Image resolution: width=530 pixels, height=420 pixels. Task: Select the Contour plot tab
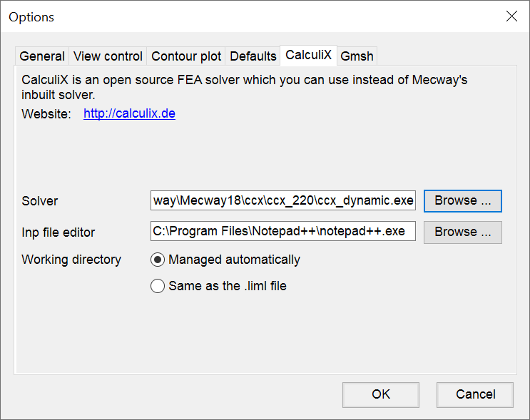tap(186, 56)
